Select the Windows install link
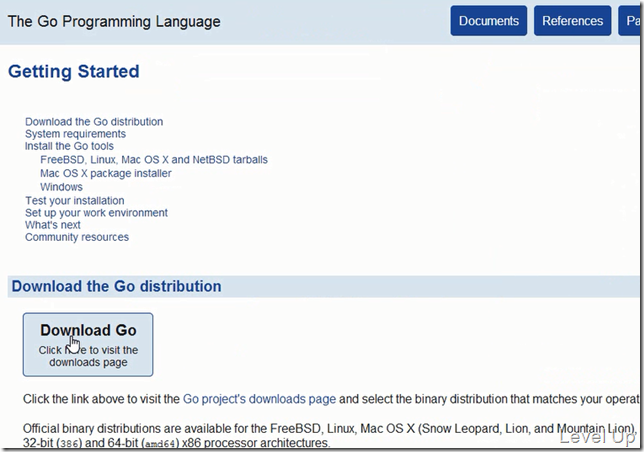This screenshot has width=644, height=452. coord(61,187)
